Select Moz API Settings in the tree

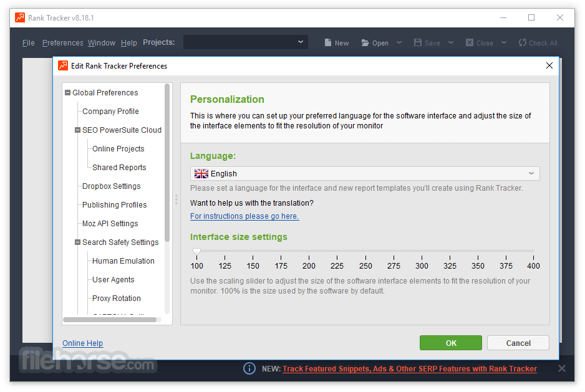point(110,223)
